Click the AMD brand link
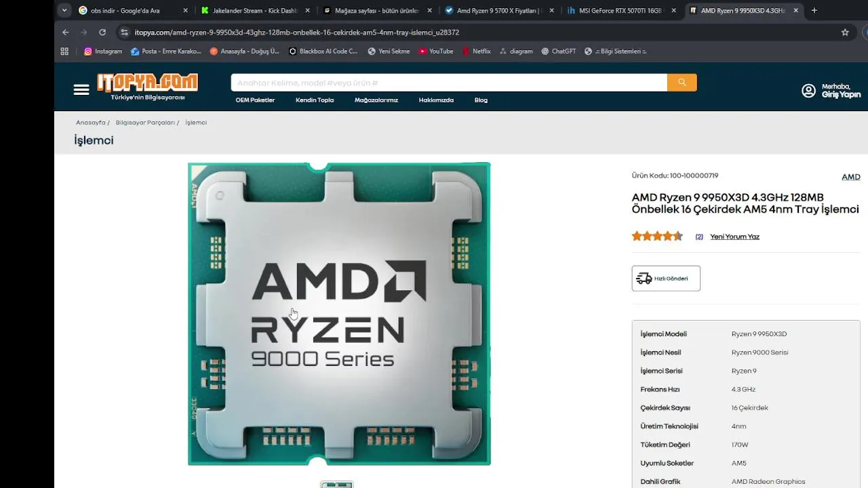 [x=850, y=177]
